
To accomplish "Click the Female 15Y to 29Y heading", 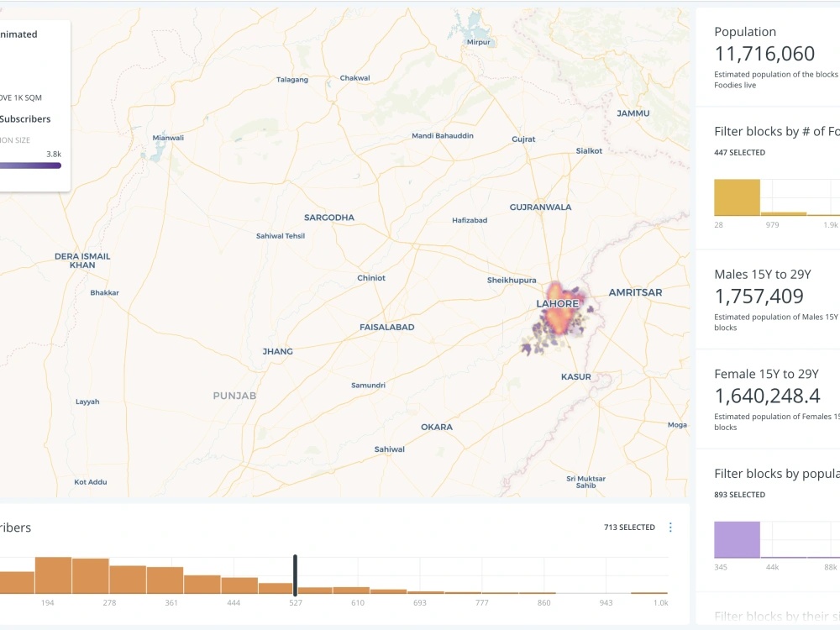I will click(766, 374).
